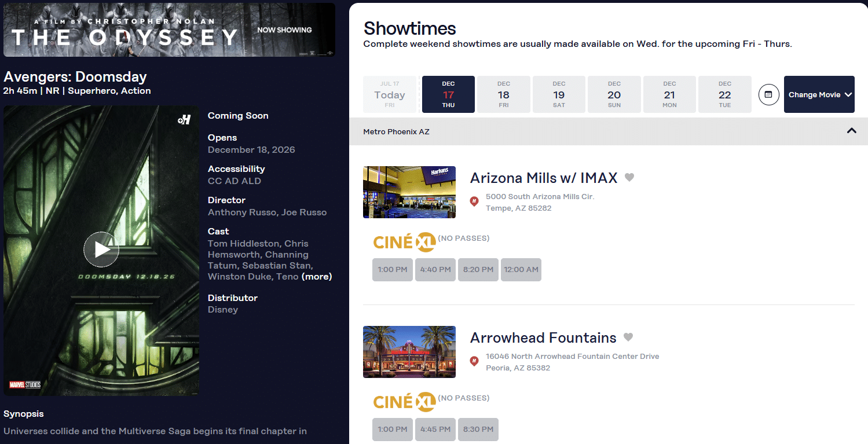Click the Arizona Mills Ciné XL logo
Image resolution: width=868 pixels, height=444 pixels.
[405, 243]
